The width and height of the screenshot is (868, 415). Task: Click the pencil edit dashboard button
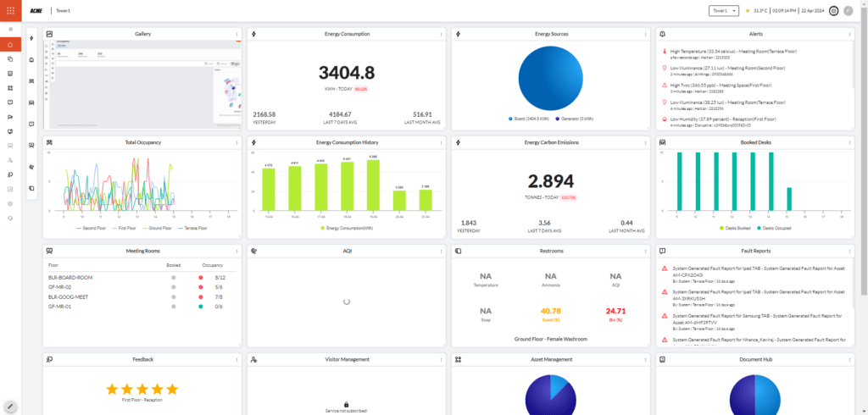(10, 406)
